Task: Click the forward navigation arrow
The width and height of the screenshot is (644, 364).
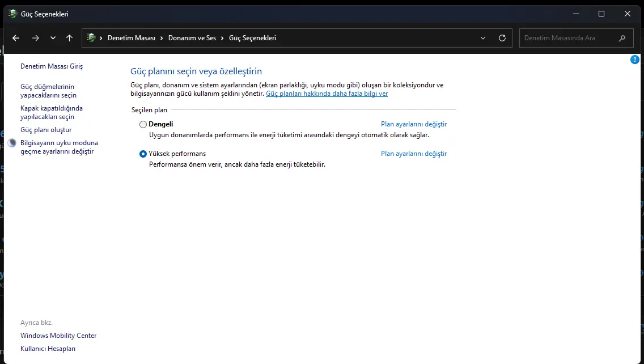Action: tap(36, 38)
